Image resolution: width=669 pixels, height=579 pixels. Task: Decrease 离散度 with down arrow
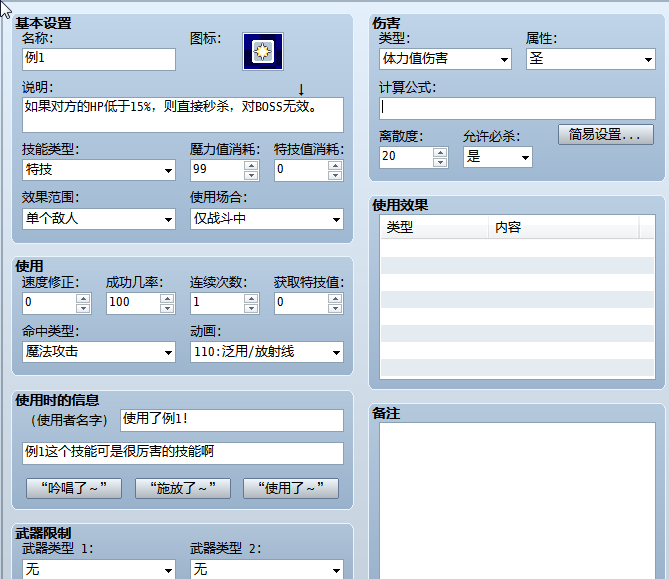pyautogui.click(x=440, y=162)
